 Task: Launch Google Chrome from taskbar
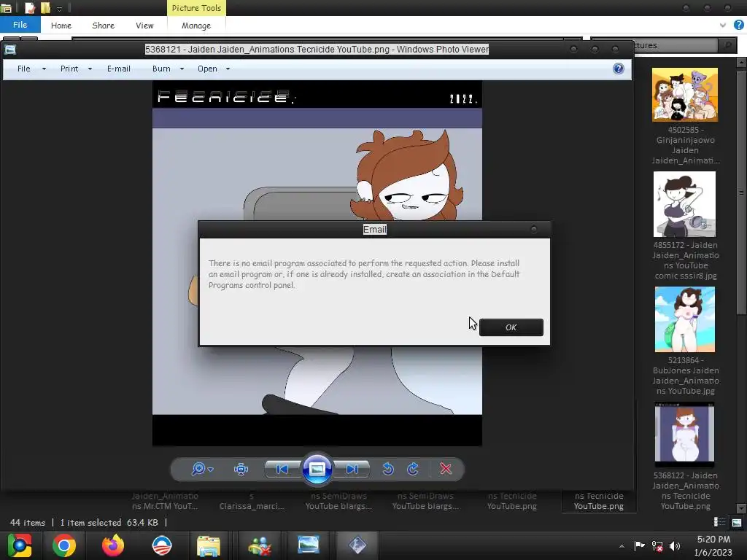tap(64, 545)
